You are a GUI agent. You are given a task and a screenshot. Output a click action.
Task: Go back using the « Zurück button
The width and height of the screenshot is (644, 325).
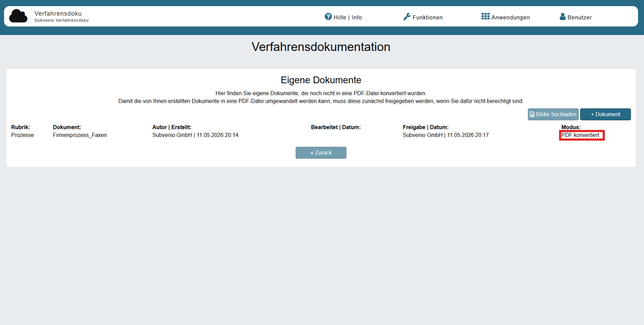(321, 152)
